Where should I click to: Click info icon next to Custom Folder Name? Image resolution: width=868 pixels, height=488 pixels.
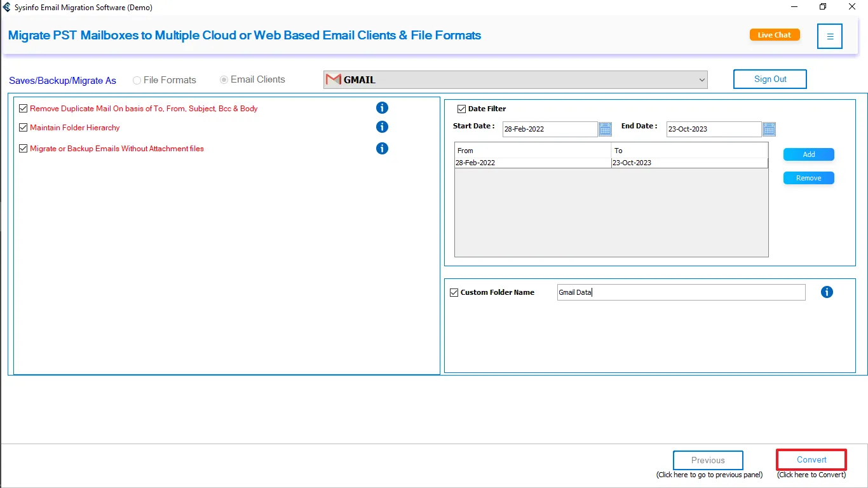(x=827, y=292)
